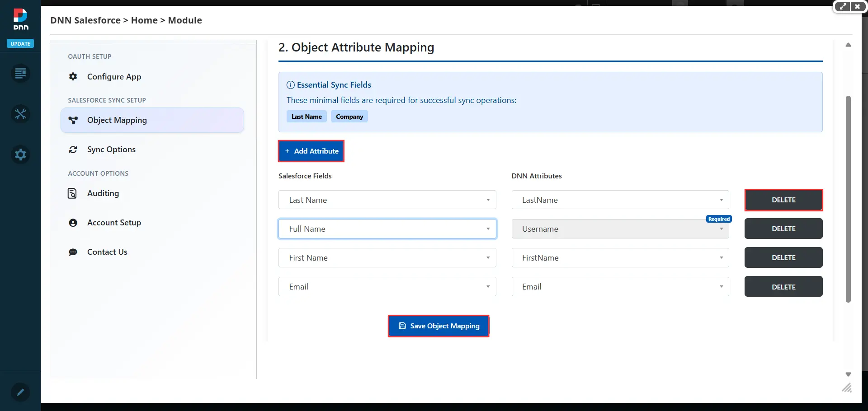The width and height of the screenshot is (868, 411).
Task: Click the pencil edit icon
Action: point(20,392)
